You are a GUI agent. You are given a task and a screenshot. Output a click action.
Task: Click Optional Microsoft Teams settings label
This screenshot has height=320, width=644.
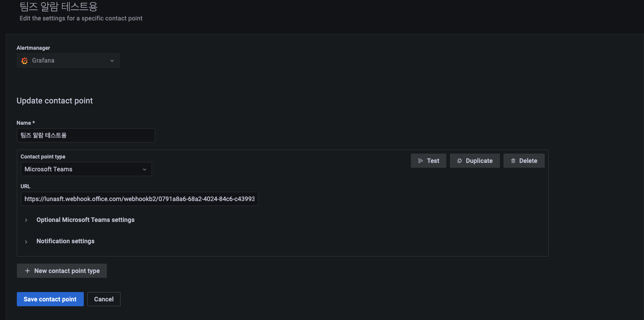(86, 220)
